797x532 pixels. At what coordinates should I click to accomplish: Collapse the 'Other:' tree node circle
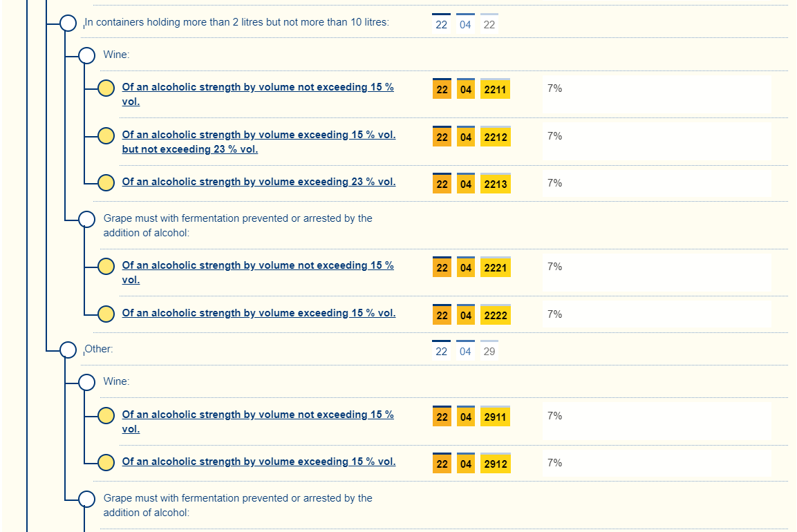(x=68, y=350)
